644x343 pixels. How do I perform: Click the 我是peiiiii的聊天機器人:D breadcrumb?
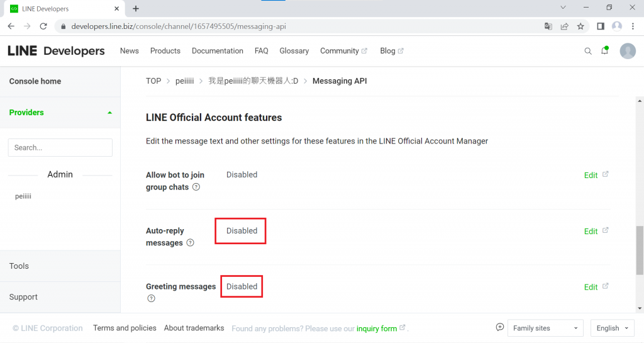pyautogui.click(x=253, y=81)
